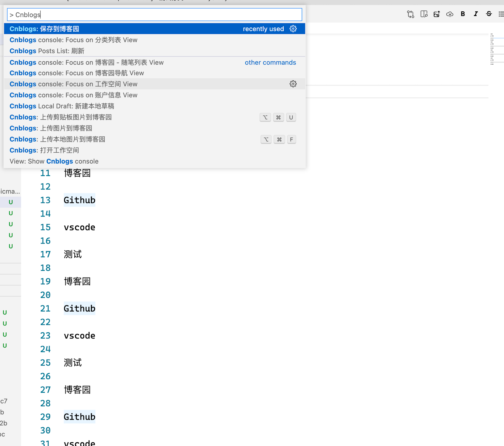Open gear settings for 保存到博客园 command
This screenshot has height=446, width=504.
pos(293,29)
